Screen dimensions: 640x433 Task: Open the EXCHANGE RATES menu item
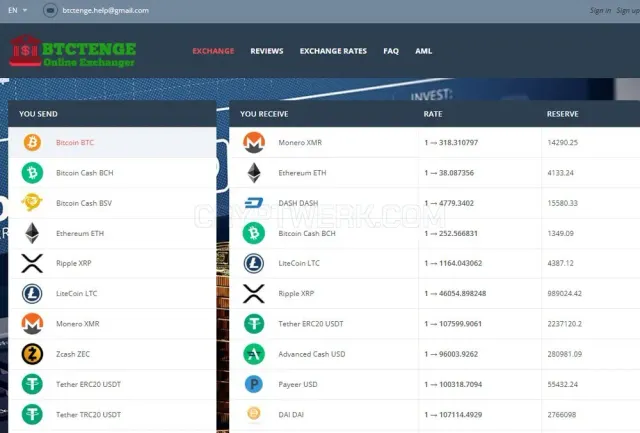point(333,51)
